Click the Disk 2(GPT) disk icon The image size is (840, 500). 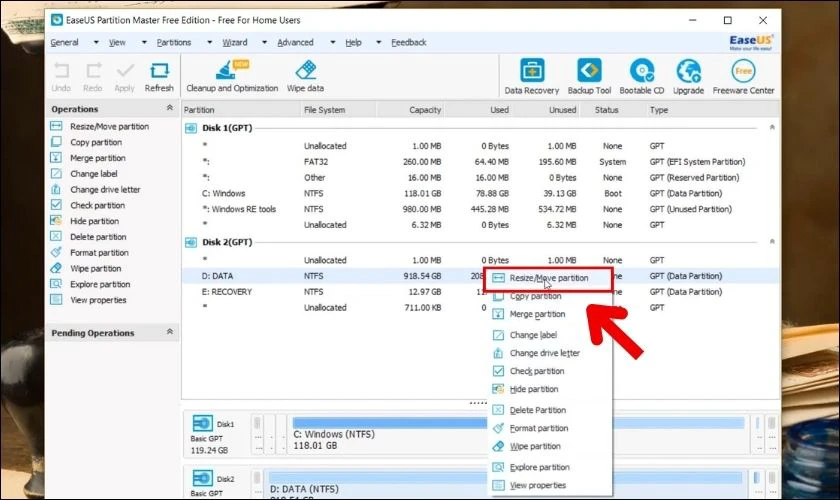(191, 242)
